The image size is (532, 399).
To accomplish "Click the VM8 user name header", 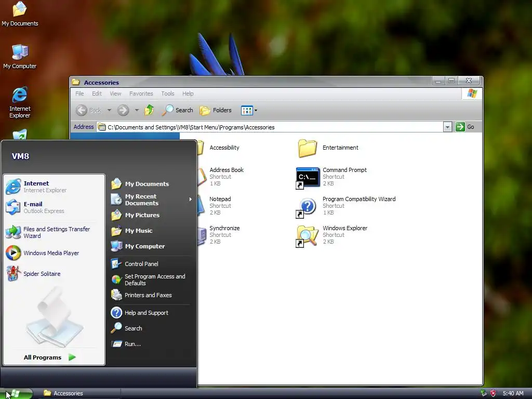I will pyautogui.click(x=20, y=156).
